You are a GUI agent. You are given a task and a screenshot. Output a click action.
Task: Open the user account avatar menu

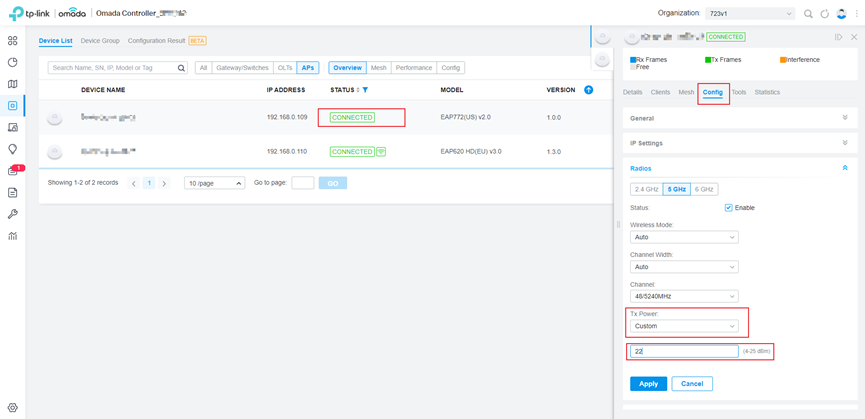842,14
